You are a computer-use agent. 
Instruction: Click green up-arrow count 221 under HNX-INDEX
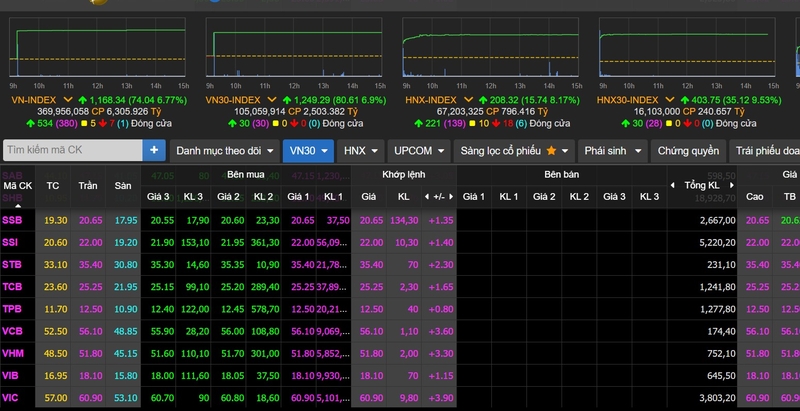pos(433,123)
